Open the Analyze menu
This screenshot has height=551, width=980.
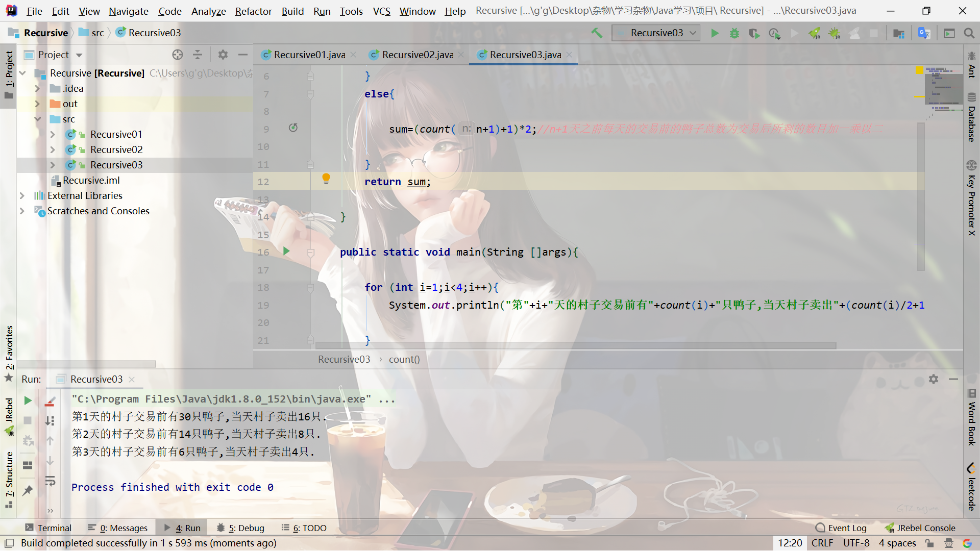[x=208, y=11]
